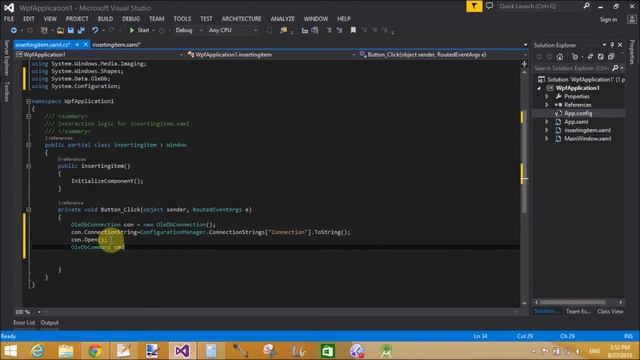
Task: Open the Solution Explorer window position menu arrow
Action: (604, 45)
